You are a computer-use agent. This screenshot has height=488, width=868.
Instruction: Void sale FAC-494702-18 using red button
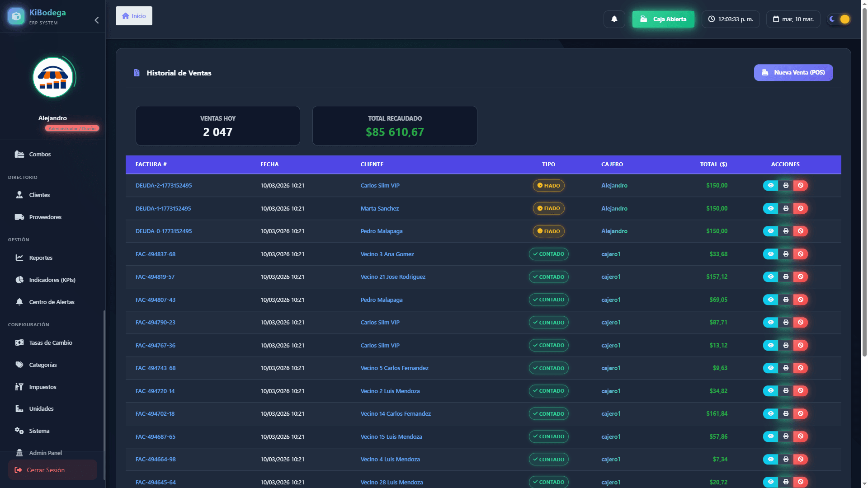click(x=801, y=414)
